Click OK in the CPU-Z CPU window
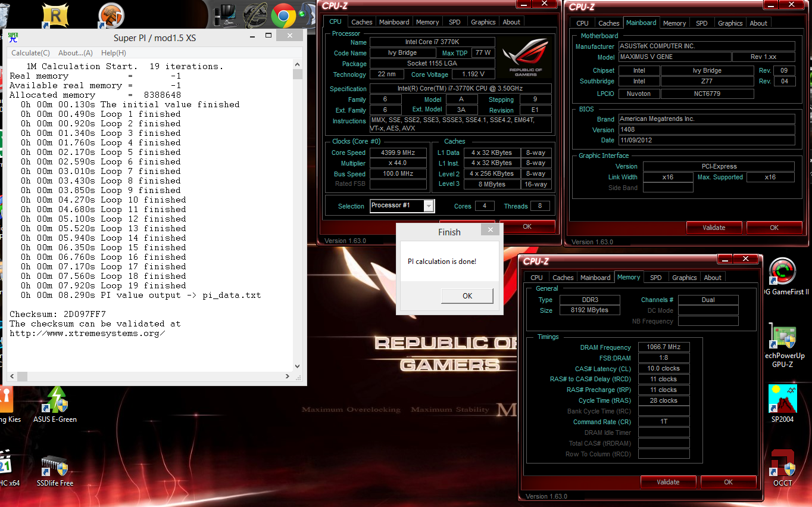The image size is (812, 507). point(527,226)
